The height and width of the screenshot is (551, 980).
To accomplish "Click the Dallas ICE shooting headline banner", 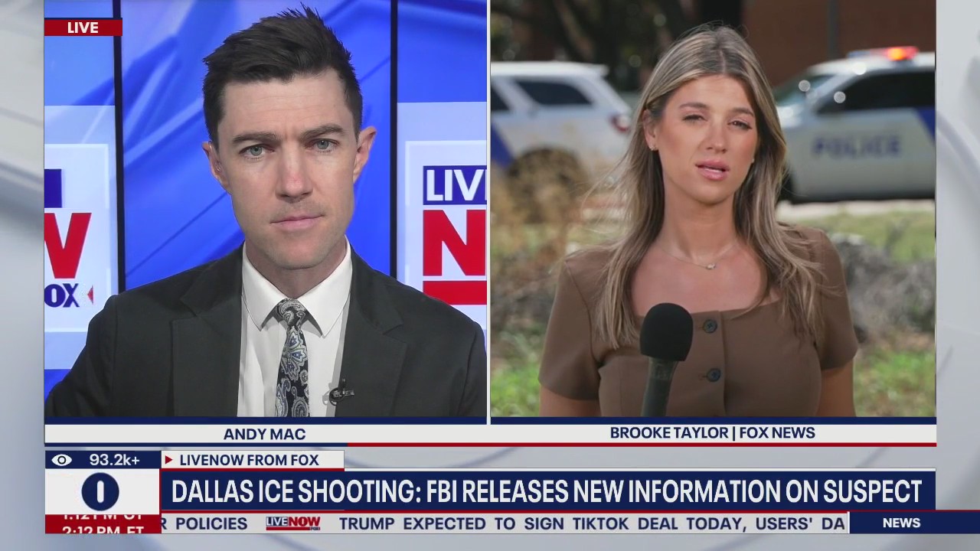I will [x=546, y=491].
